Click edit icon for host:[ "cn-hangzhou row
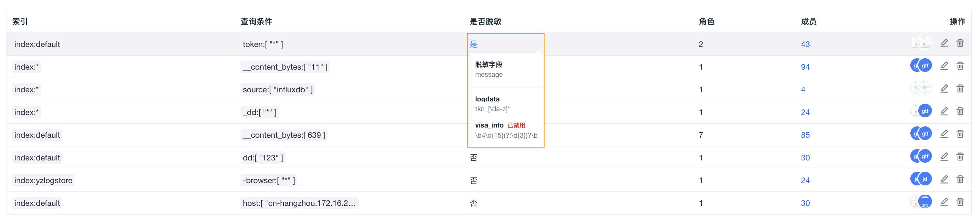Screen dimensions: 980x224 click(x=944, y=202)
